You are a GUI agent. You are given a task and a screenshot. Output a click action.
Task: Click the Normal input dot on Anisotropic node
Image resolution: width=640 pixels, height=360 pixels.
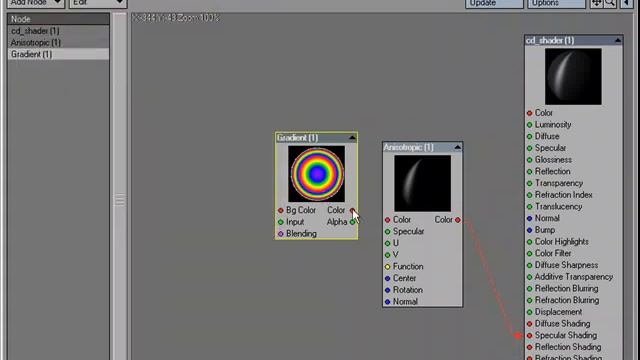pos(387,302)
